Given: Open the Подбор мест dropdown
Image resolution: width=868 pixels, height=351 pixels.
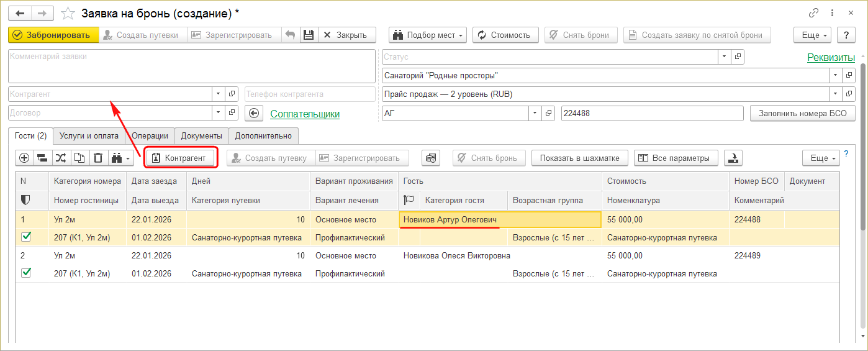Looking at the screenshot, I should [427, 35].
